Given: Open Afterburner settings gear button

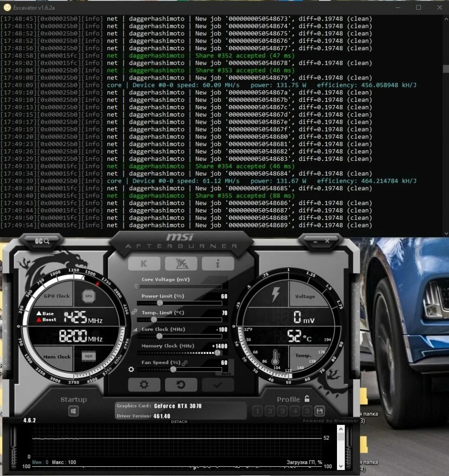Looking at the screenshot, I should pyautogui.click(x=144, y=384).
